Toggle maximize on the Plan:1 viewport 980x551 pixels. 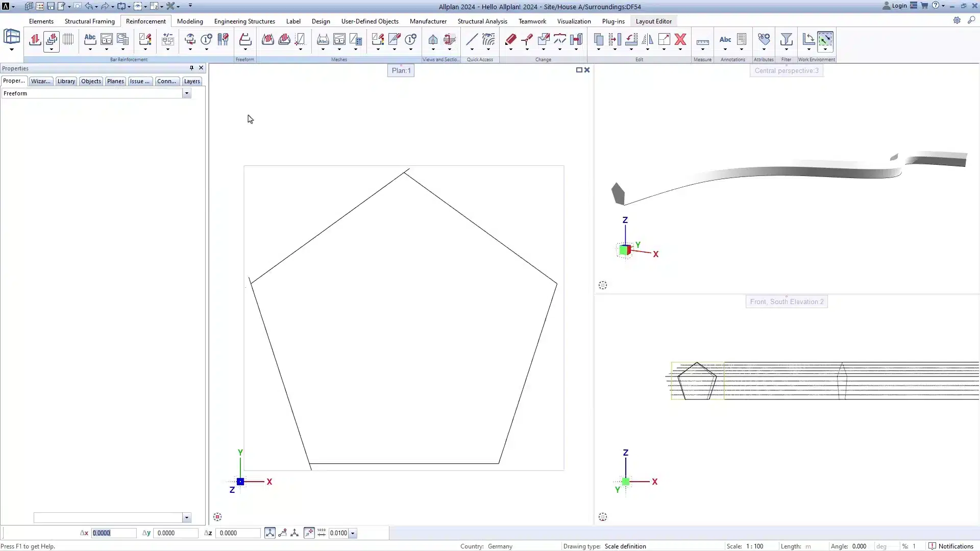point(579,70)
